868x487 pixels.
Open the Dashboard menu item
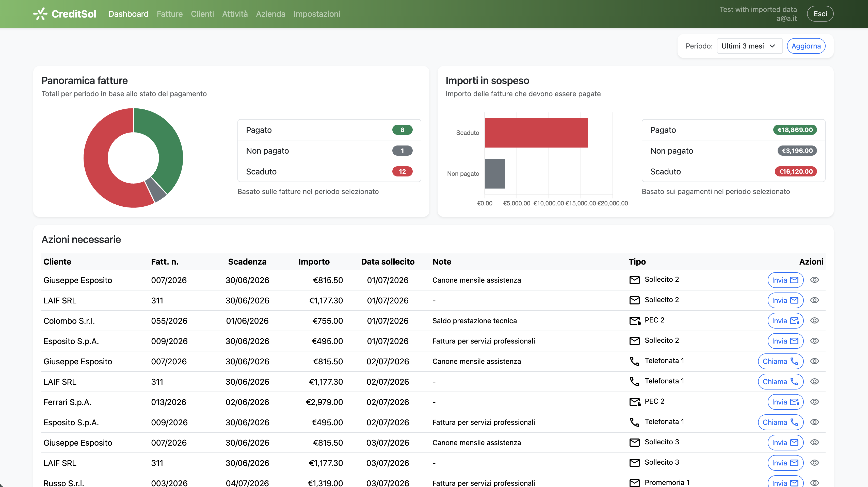(x=128, y=14)
